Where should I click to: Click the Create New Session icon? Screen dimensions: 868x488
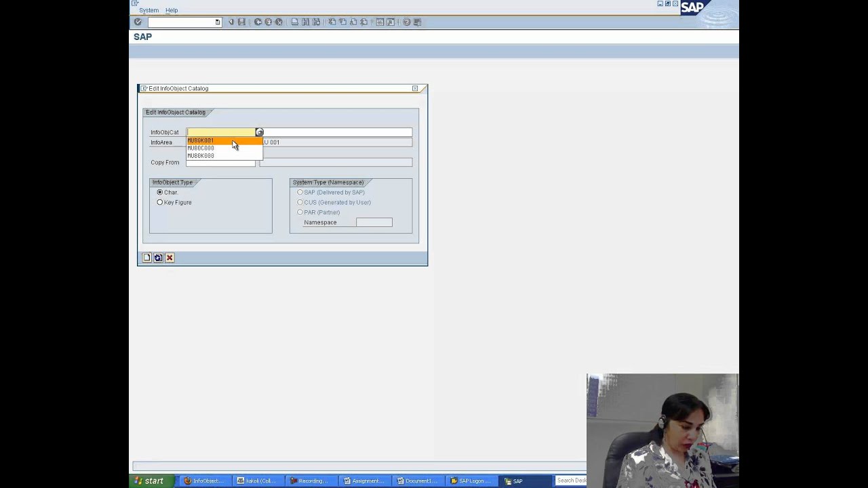click(380, 22)
